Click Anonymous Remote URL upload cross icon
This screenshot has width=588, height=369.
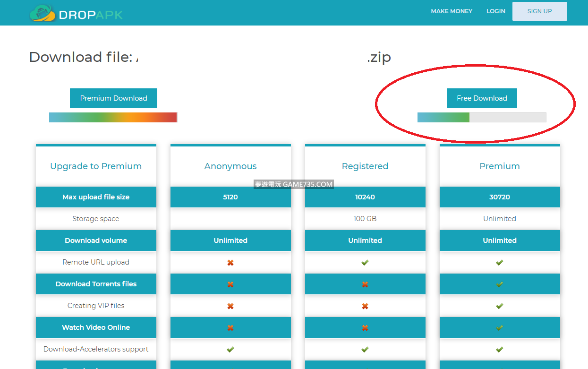[x=230, y=263]
